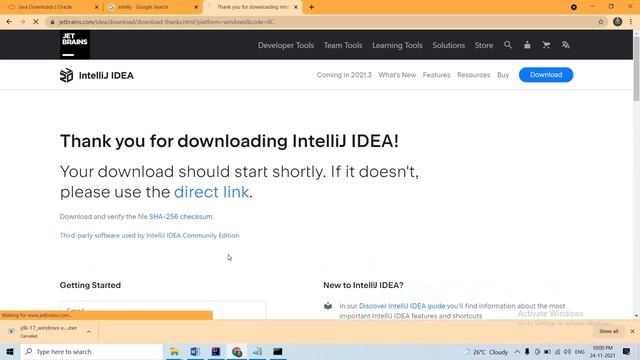Image resolution: width=640 pixels, height=360 pixels.
Task: Open Chrome from the taskbar
Action: pyautogui.click(x=237, y=351)
